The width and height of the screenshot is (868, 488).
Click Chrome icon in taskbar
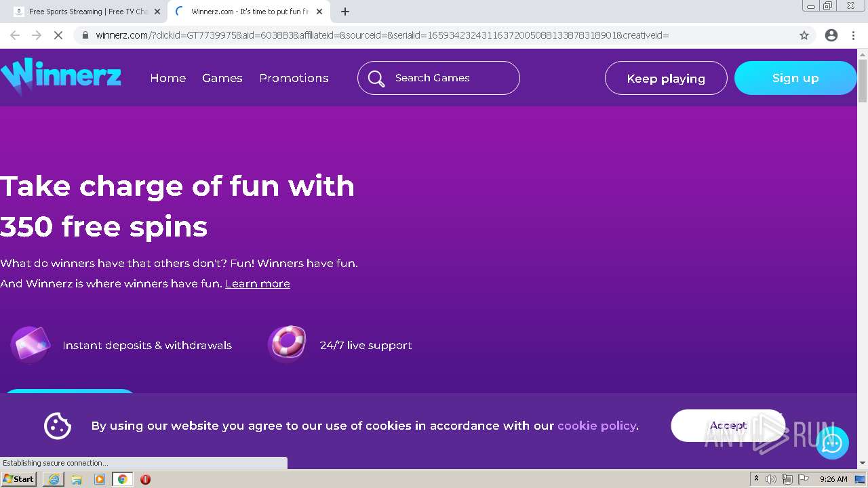pos(123,479)
